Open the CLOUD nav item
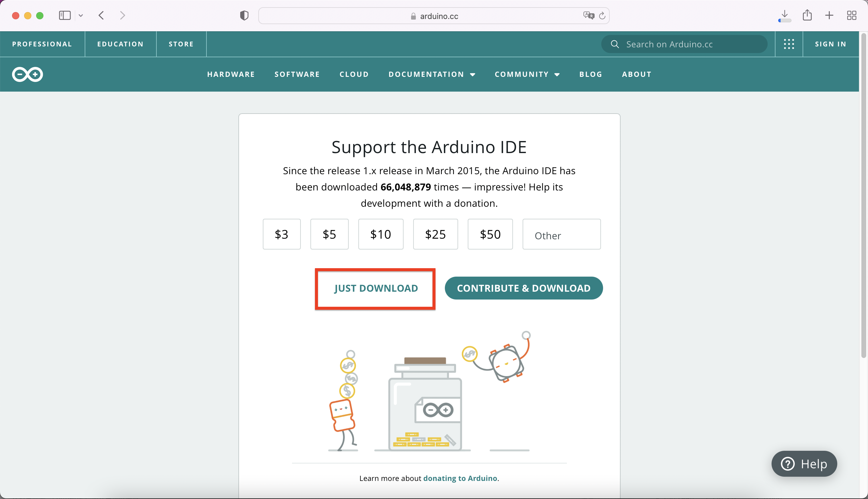This screenshot has height=499, width=868. pyautogui.click(x=354, y=74)
